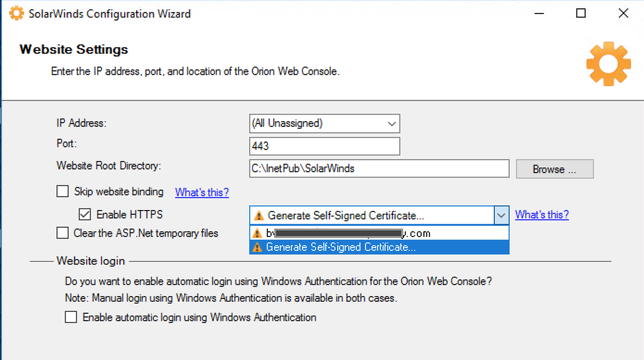The width and height of the screenshot is (644, 360).
Task: Click the Browse button
Action: (x=555, y=169)
